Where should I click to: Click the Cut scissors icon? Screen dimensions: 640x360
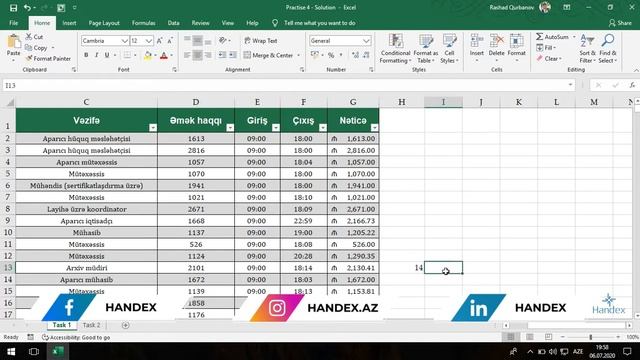pyautogui.click(x=29, y=37)
